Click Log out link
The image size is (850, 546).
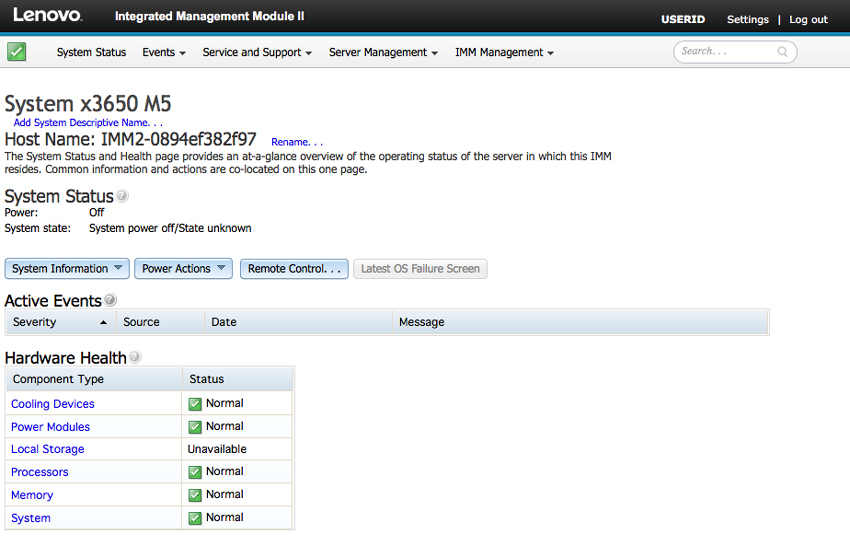[808, 20]
